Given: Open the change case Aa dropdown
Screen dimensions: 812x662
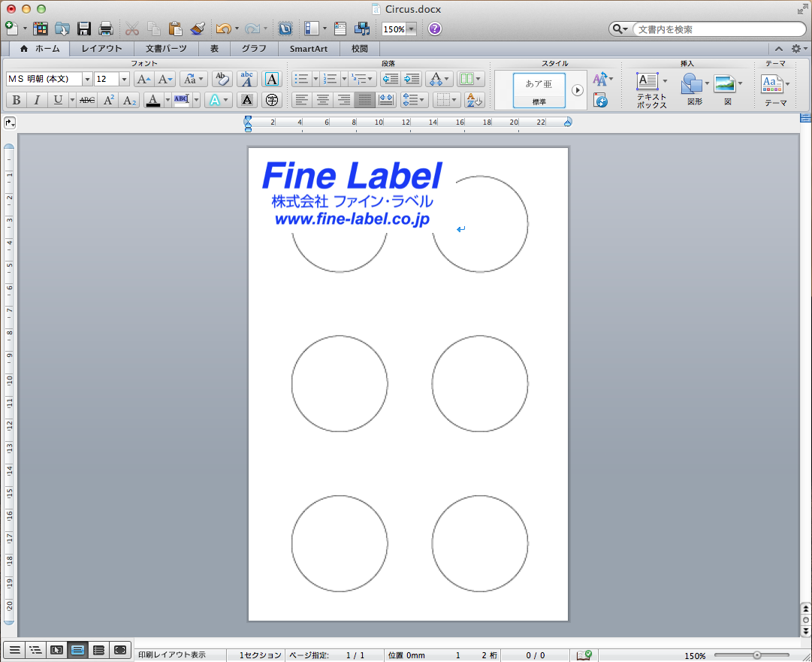Looking at the screenshot, I should (x=194, y=79).
